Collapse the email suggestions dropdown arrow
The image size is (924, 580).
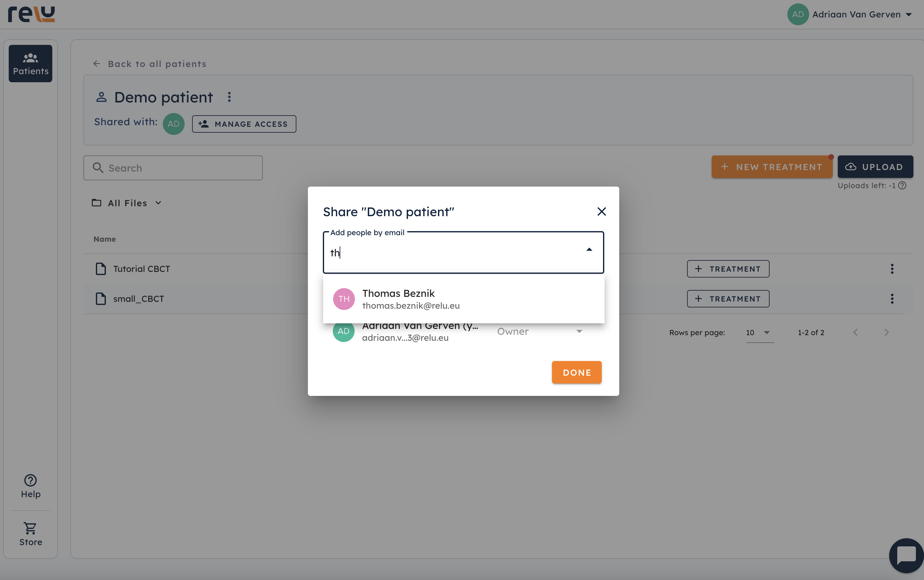coord(589,250)
